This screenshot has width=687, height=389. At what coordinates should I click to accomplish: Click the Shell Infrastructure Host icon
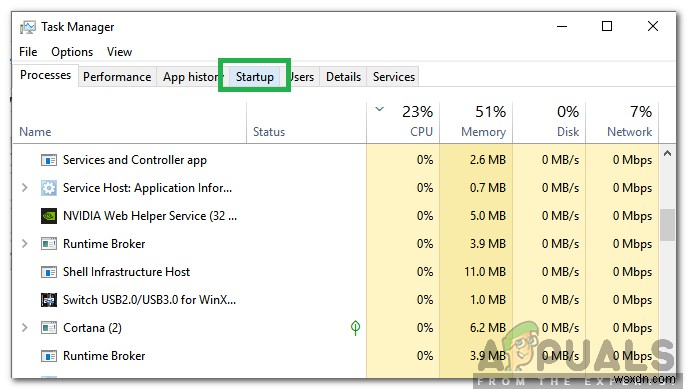(x=49, y=272)
